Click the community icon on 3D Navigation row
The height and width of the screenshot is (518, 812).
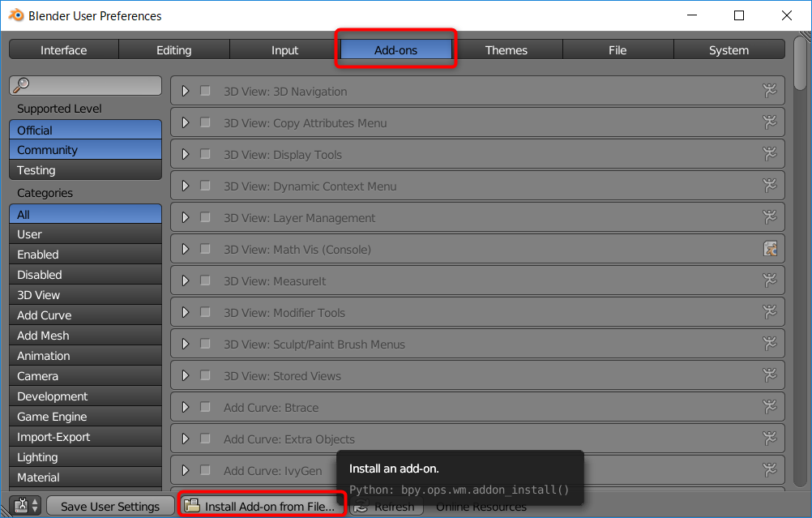[x=770, y=91]
